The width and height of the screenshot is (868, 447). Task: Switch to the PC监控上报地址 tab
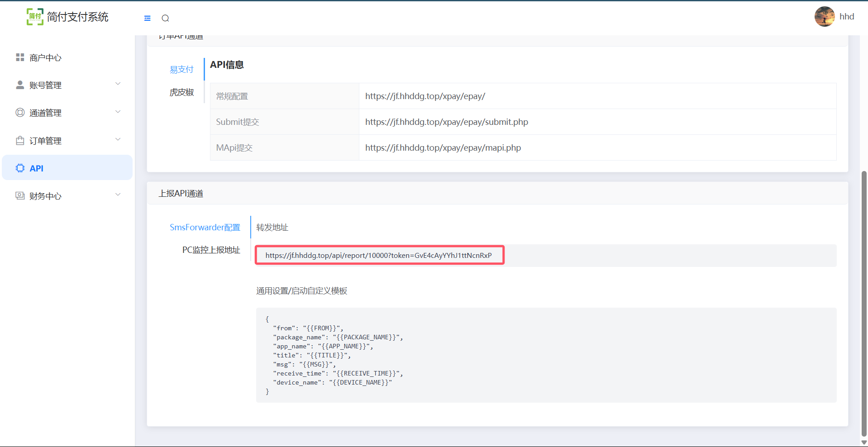pos(211,250)
